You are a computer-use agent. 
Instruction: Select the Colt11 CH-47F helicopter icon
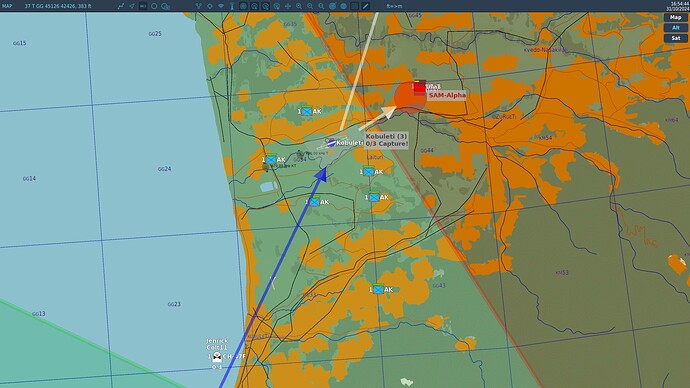(217, 356)
